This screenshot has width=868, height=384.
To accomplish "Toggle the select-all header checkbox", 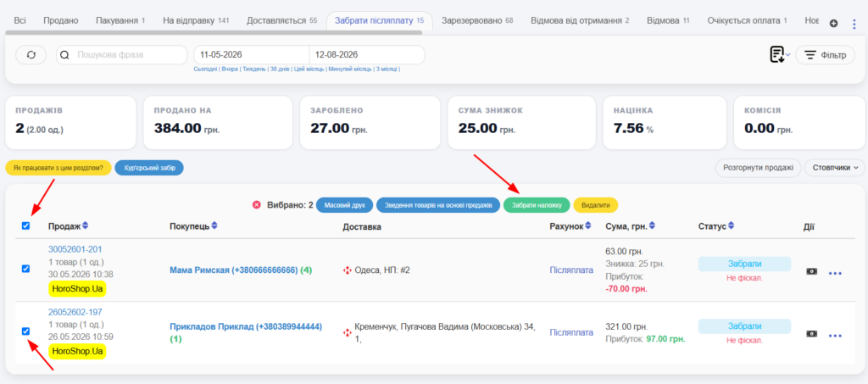I will [25, 225].
